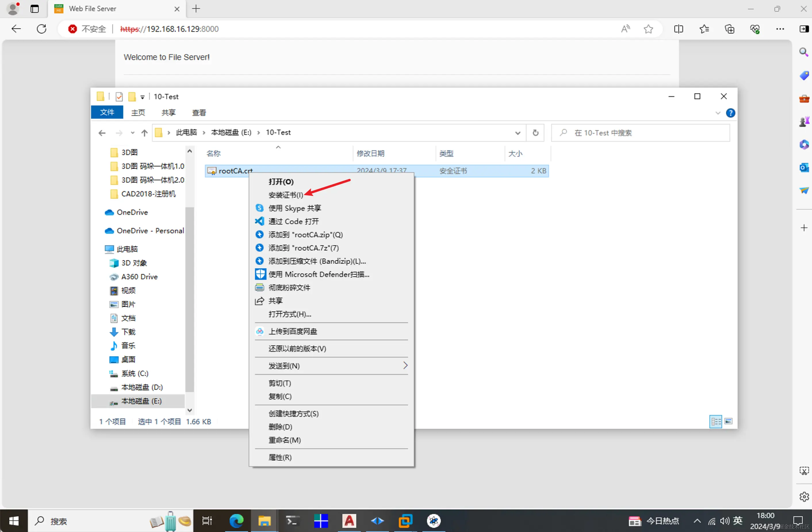
Task: Select the 下载 folder in the navigation pane
Action: tap(123, 332)
